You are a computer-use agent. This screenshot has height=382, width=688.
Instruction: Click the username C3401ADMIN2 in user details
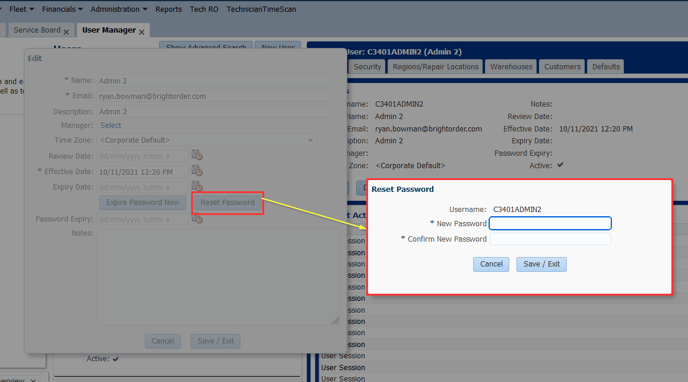(399, 104)
